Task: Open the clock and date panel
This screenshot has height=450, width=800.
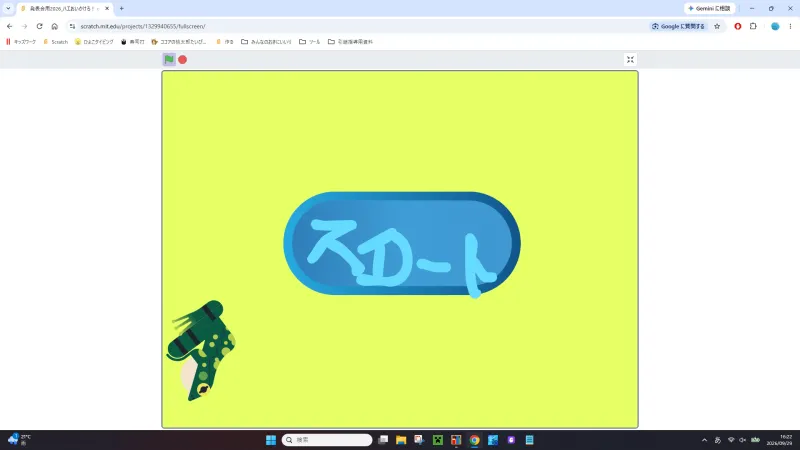Action: coord(779,440)
